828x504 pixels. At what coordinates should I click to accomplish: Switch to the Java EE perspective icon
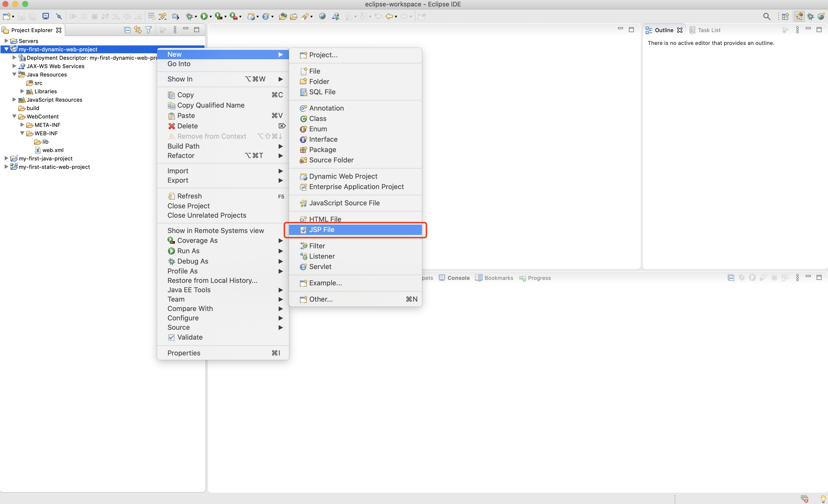coord(799,16)
